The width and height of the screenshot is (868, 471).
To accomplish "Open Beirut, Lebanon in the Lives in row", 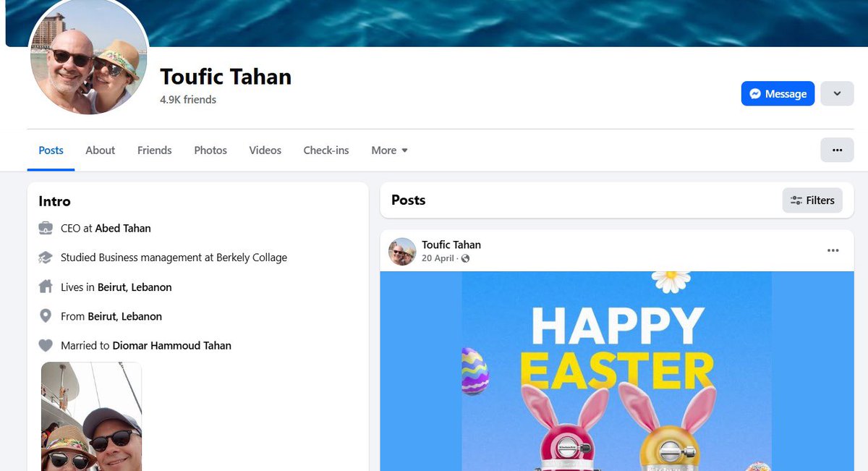I will [135, 287].
